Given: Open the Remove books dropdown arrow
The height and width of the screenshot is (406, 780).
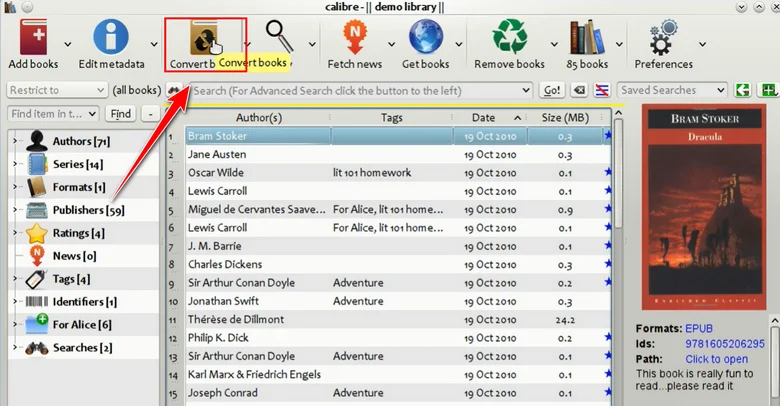Looking at the screenshot, I should pos(554,44).
